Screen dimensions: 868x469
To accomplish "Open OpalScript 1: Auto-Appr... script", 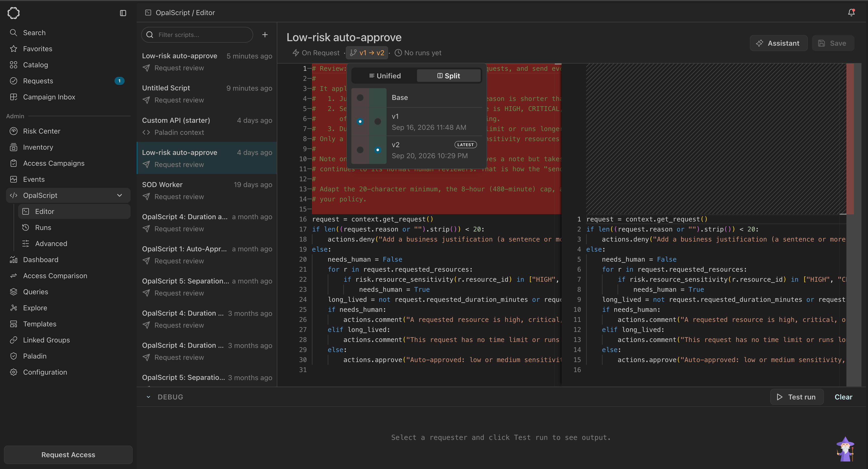I will [x=207, y=255].
